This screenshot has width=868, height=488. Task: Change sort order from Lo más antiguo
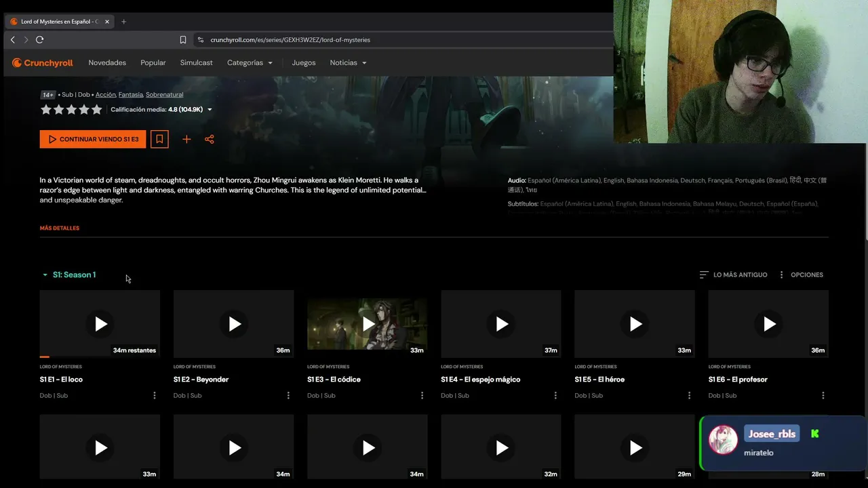pyautogui.click(x=734, y=274)
